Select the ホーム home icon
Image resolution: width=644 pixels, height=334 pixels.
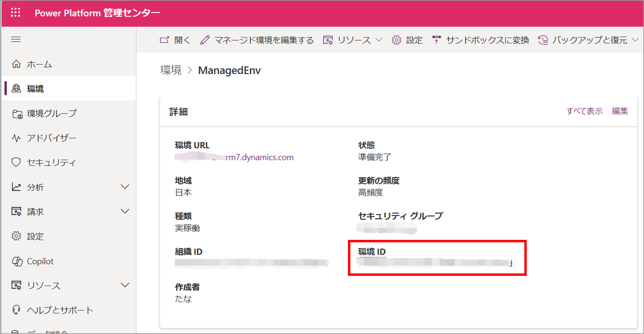point(16,64)
